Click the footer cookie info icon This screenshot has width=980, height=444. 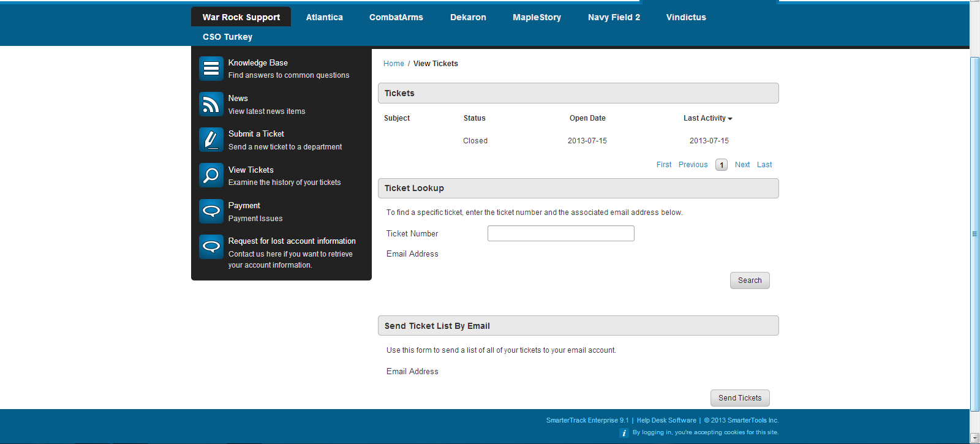point(624,433)
